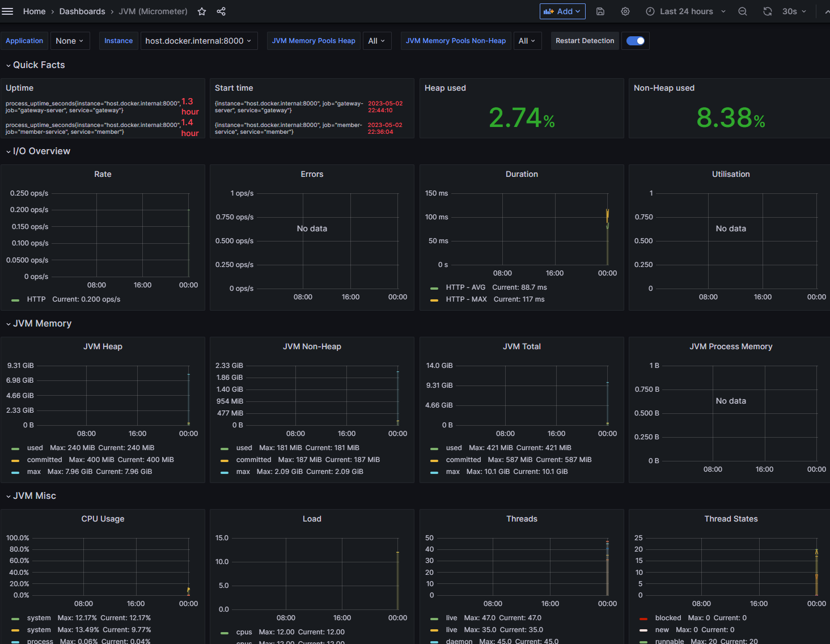The width and height of the screenshot is (830, 644).
Task: Toggle the Restart Detection switch
Action: [x=636, y=41]
